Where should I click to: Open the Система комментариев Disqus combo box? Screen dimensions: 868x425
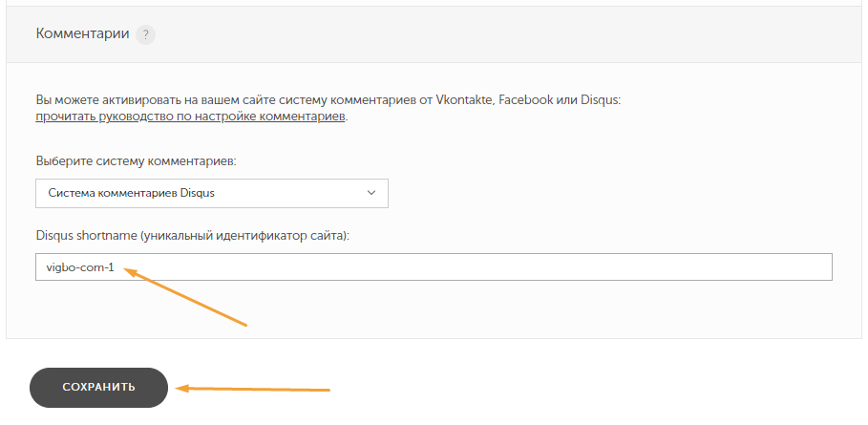pos(211,193)
